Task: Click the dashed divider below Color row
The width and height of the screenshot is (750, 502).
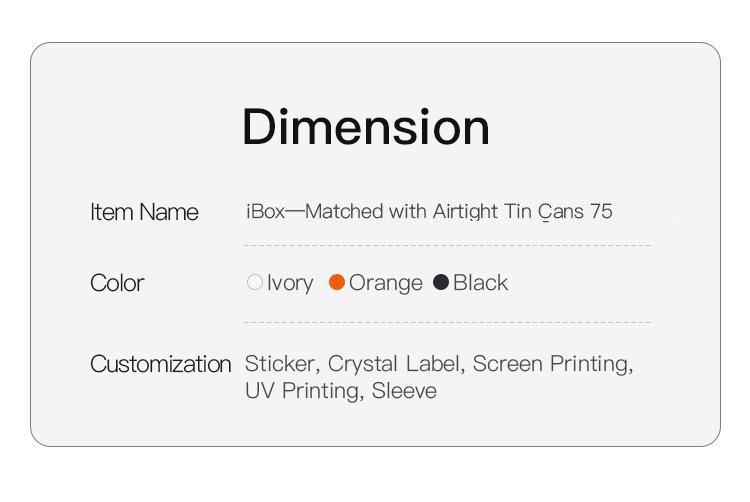Action: [447, 322]
